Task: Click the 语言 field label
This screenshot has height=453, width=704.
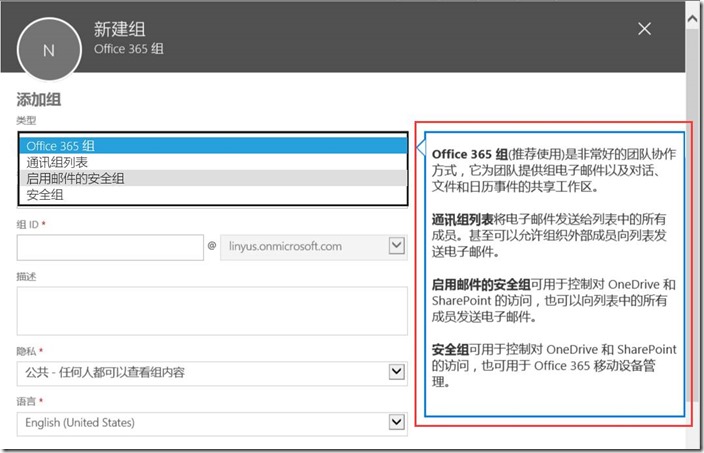Action: click(26, 401)
